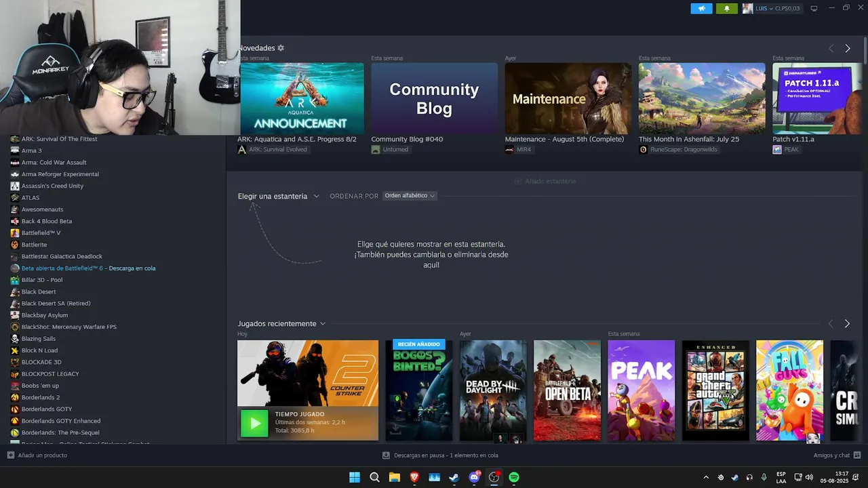Viewport: 868px width, 488px height.
Task: Click the ARK: Survival Evolved source icon
Action: point(242,149)
